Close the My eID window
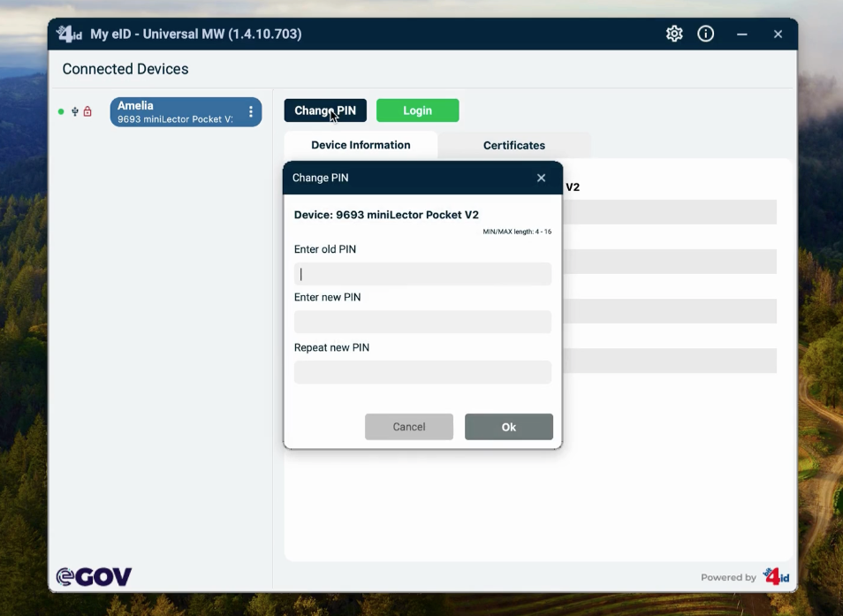The width and height of the screenshot is (843, 616). tap(778, 34)
